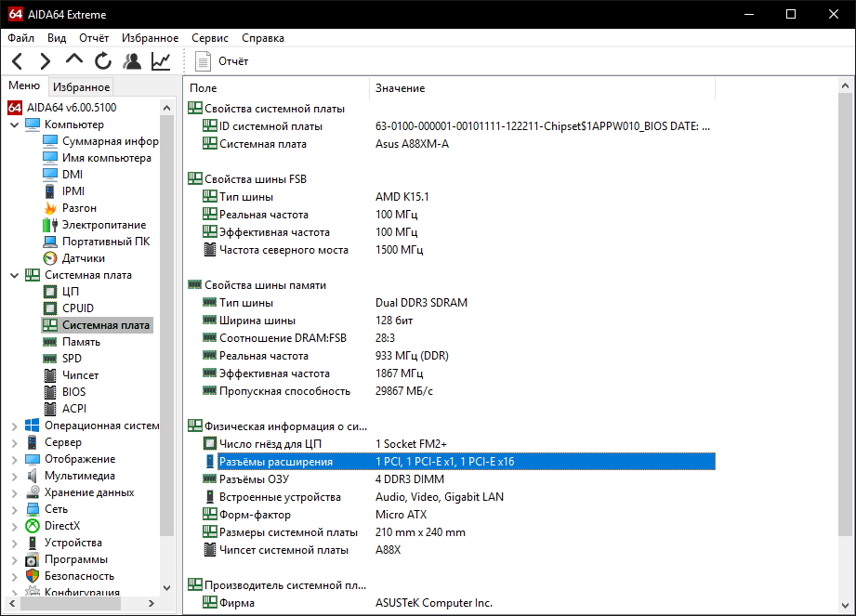Expand the Операционная система tree node
Screen dimensions: 856x616
coord(15,426)
